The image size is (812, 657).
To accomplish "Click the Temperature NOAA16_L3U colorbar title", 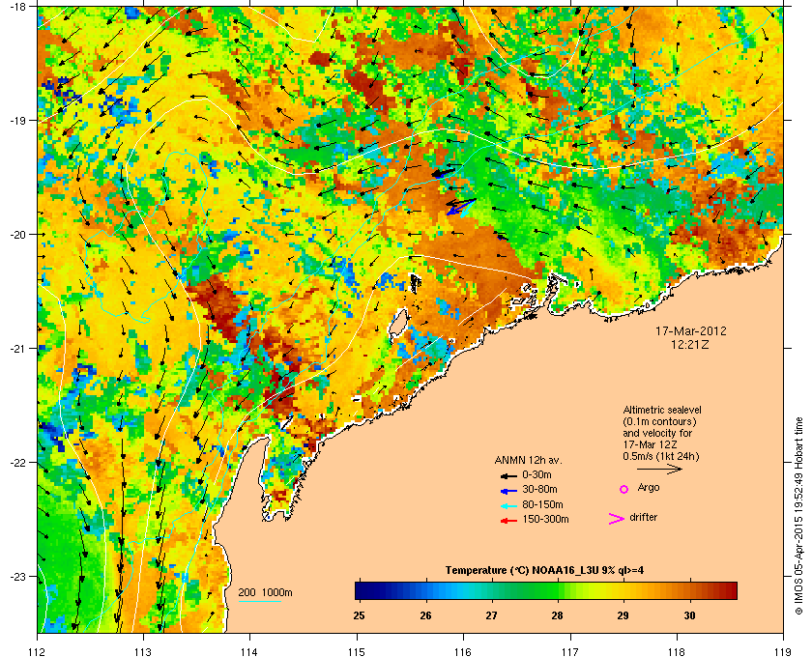I will pyautogui.click(x=544, y=571).
